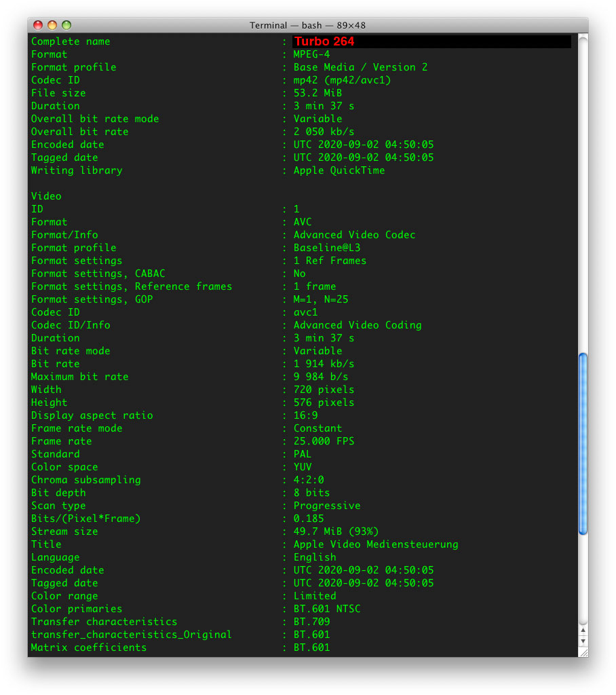
Task: Click '1 Ref Frames' value
Action: 330,260
